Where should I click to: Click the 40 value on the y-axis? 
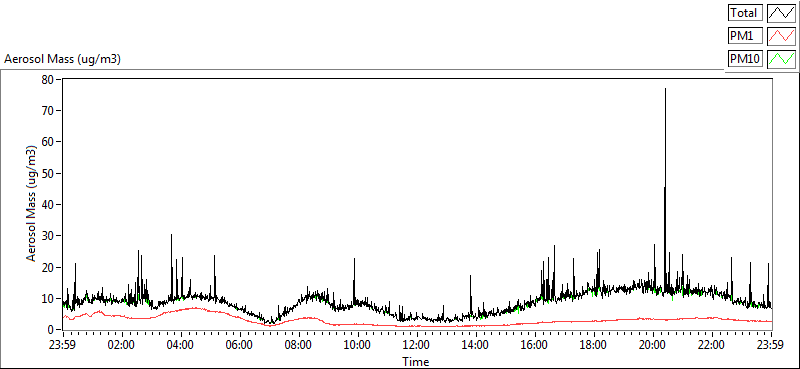48,205
